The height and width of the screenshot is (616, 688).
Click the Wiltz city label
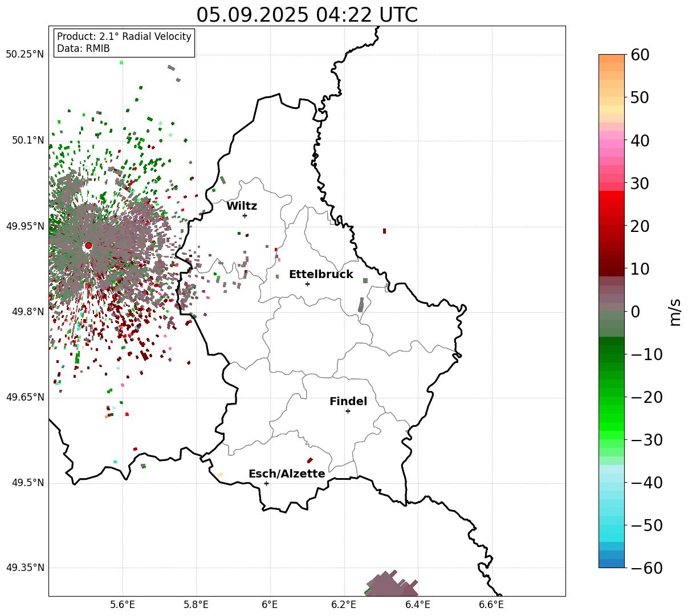242,206
